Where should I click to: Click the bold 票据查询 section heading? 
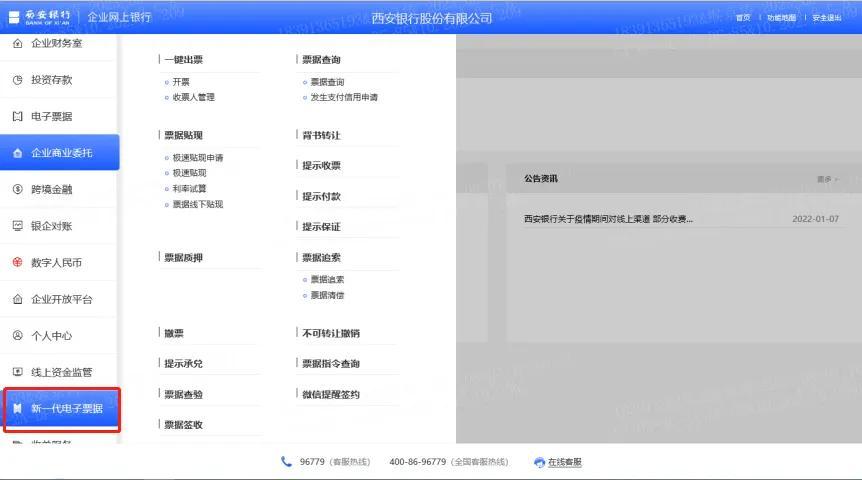[322, 59]
